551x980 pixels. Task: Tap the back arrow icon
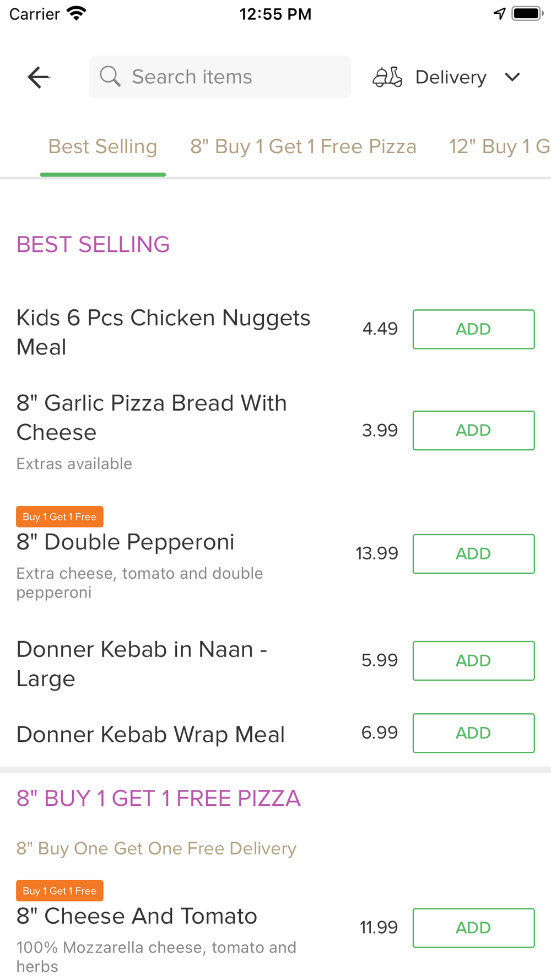[x=39, y=77]
